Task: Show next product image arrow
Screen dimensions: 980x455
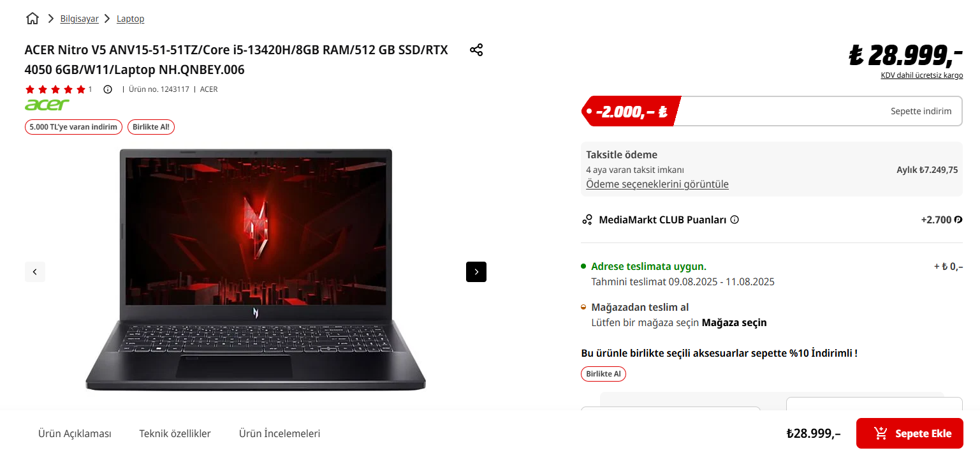Action: tap(476, 272)
